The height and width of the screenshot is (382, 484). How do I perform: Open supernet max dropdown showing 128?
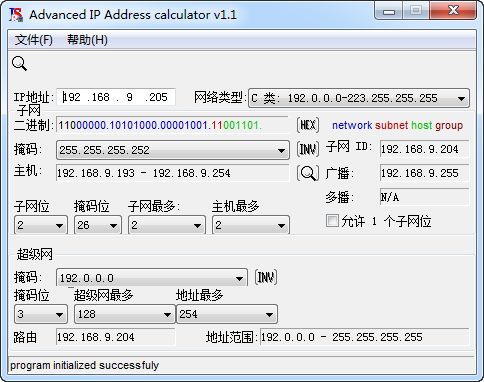point(124,314)
